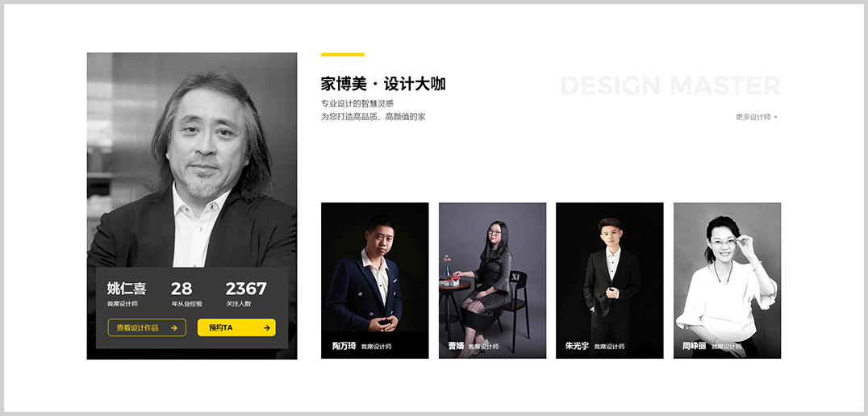The height and width of the screenshot is (416, 868).
Task: Click the arrow icon in 预约TA button
Action: pos(267,327)
